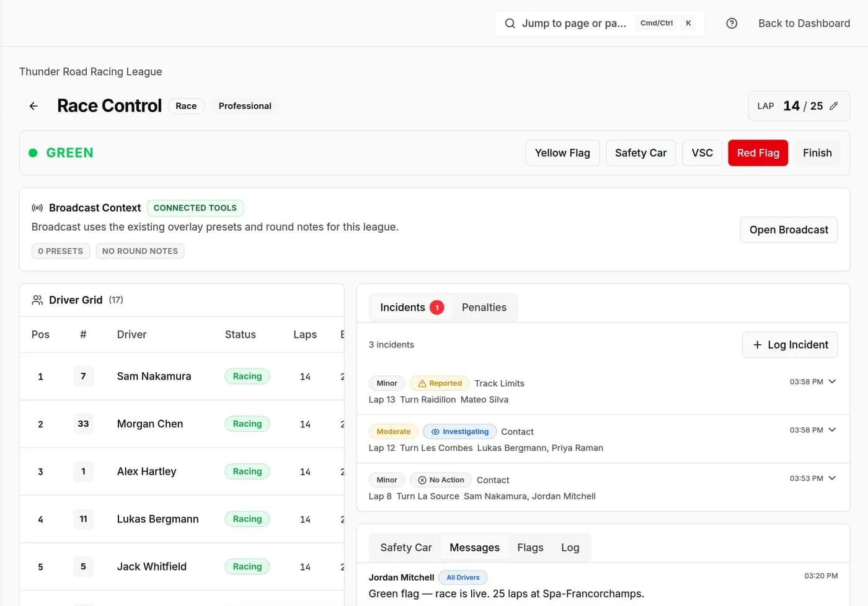Click the Investigating eye icon
The width and height of the screenshot is (868, 606).
tap(435, 432)
